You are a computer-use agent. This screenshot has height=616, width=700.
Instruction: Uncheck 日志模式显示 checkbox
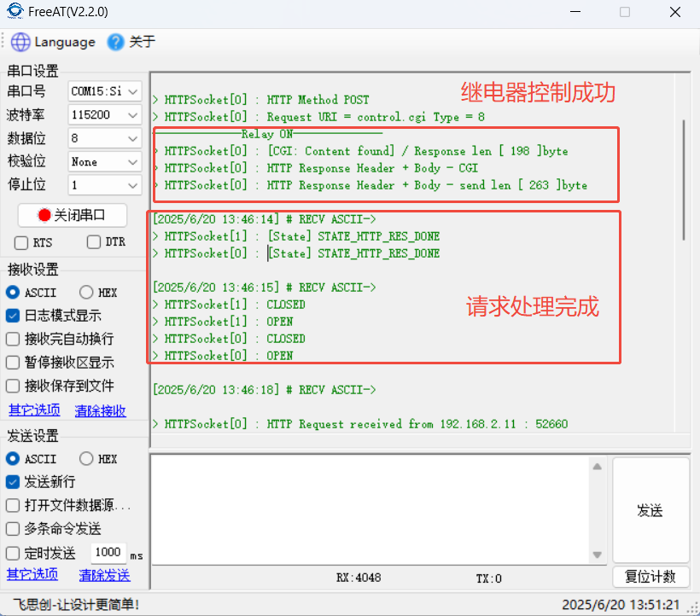pyautogui.click(x=13, y=316)
